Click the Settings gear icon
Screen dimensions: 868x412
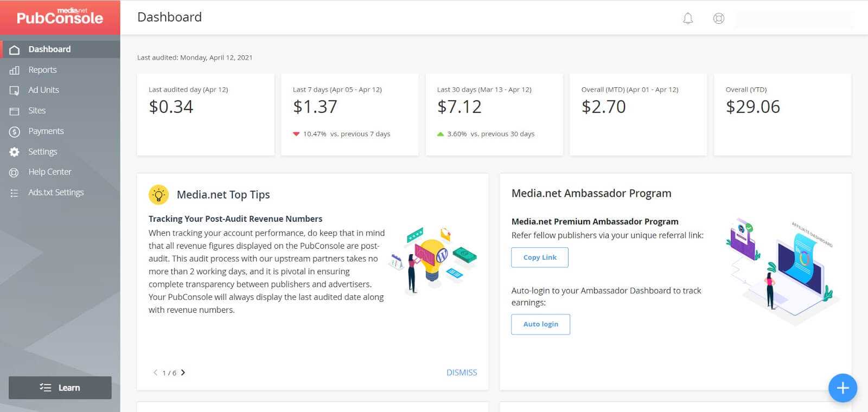point(15,152)
